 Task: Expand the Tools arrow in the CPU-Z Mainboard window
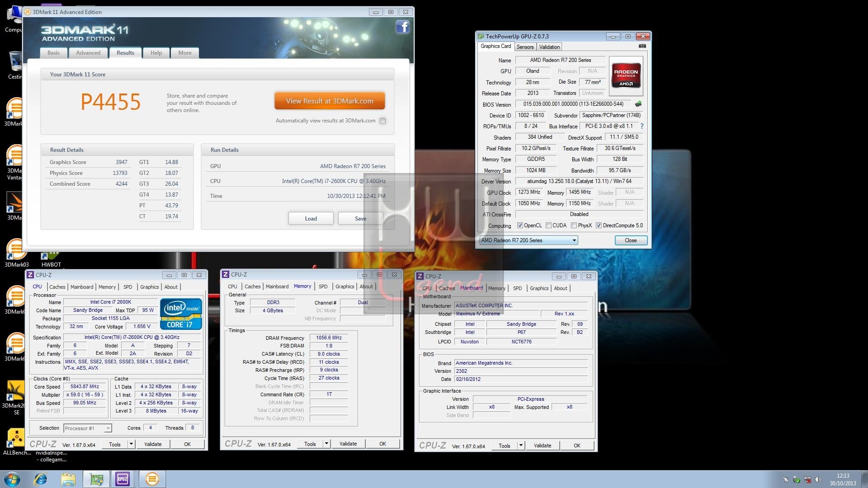(x=521, y=446)
